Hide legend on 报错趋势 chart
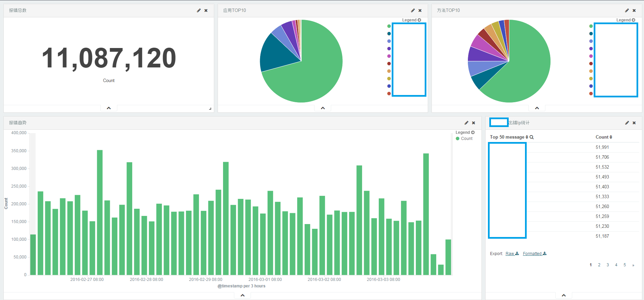 (x=465, y=132)
